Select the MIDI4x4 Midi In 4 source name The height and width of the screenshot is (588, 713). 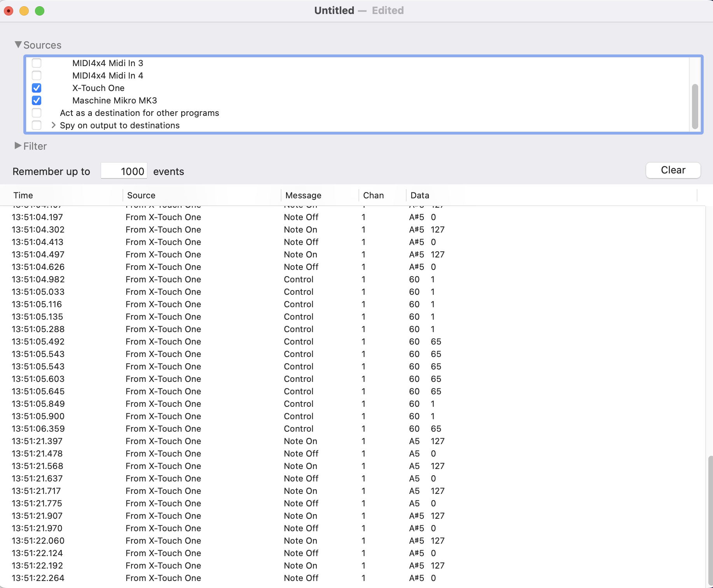108,75
